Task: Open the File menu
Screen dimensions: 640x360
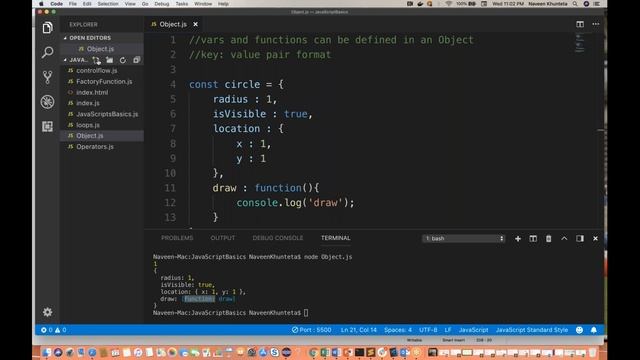Action: coord(73,4)
